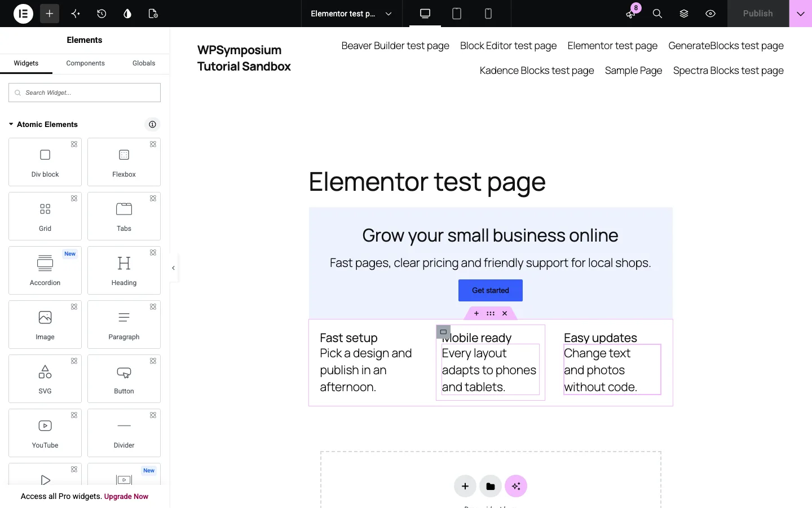Click the folder icon to add template
812x508 pixels.
pyautogui.click(x=491, y=486)
